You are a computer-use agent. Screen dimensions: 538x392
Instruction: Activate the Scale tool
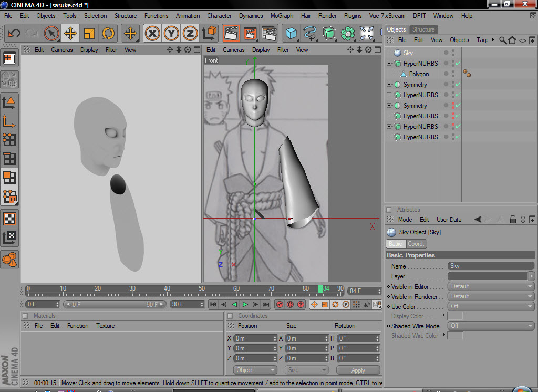(89, 34)
